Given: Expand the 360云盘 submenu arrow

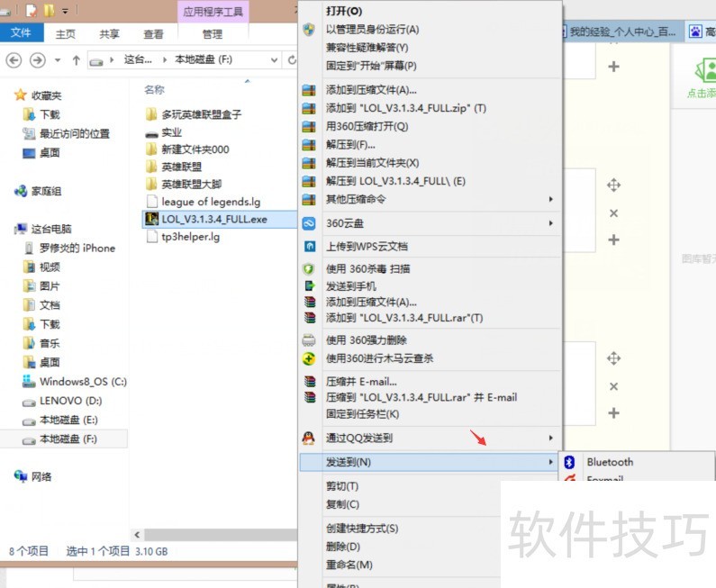Looking at the screenshot, I should tap(550, 223).
